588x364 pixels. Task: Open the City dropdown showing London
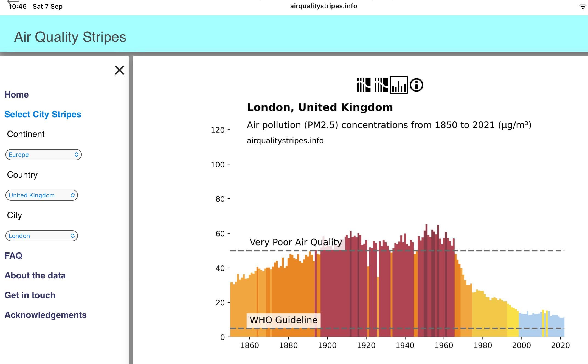42,236
